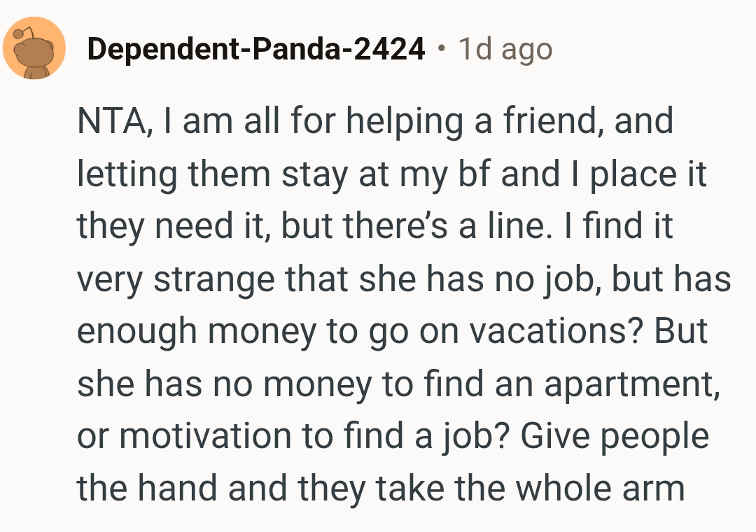This screenshot has width=756, height=532.
Task: Click the "1d ago" comment timestamp
Action: (505, 49)
